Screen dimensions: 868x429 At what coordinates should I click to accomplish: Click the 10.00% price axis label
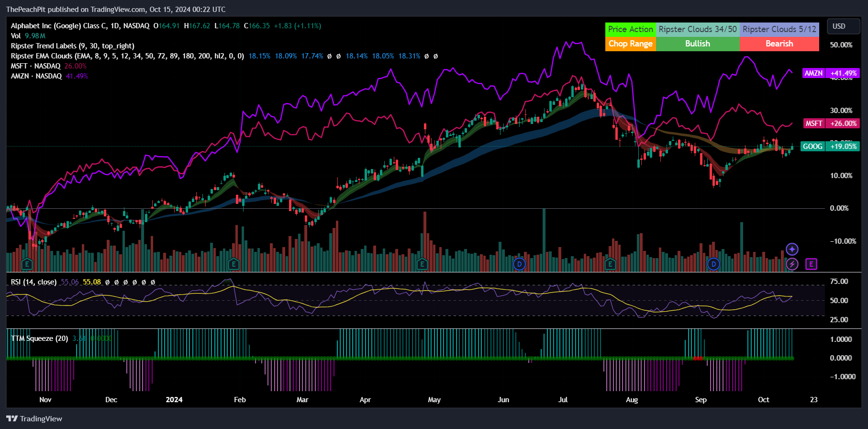tap(841, 176)
